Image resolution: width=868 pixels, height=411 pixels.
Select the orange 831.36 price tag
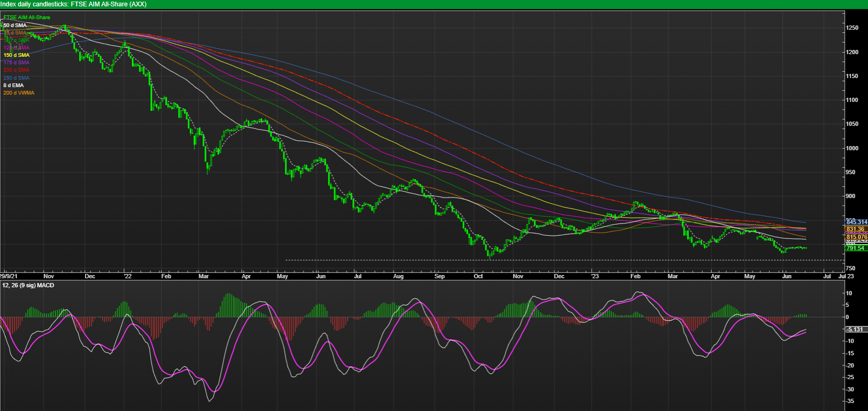[855, 229]
